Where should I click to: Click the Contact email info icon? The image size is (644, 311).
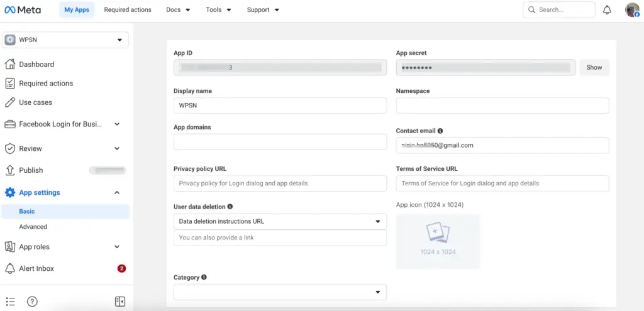(440, 131)
